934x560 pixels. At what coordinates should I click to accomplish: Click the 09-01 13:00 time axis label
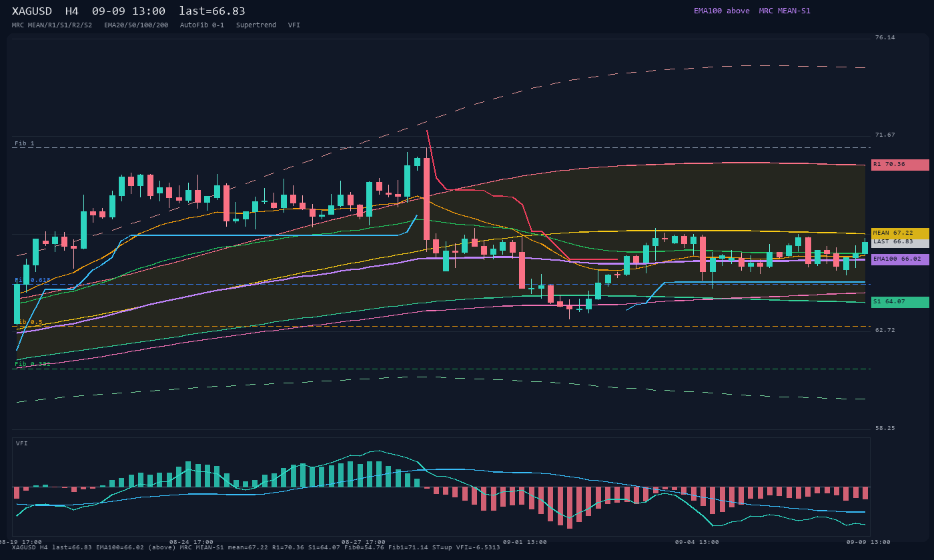525,542
